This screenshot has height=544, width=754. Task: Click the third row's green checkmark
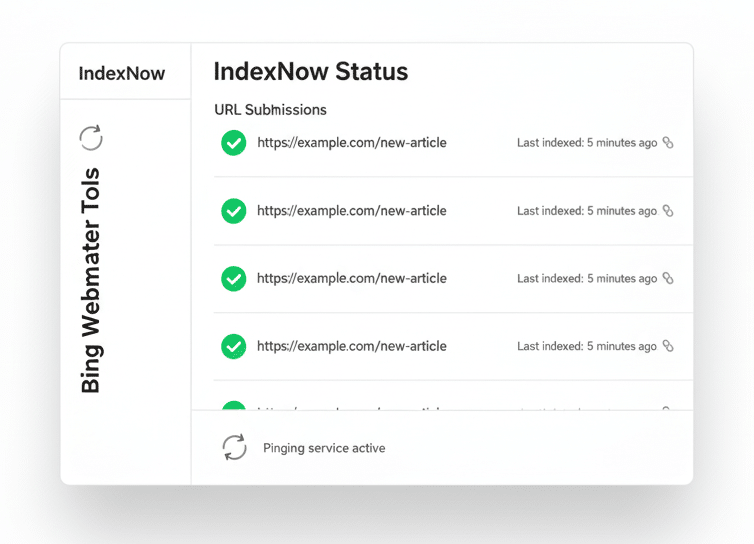233,278
